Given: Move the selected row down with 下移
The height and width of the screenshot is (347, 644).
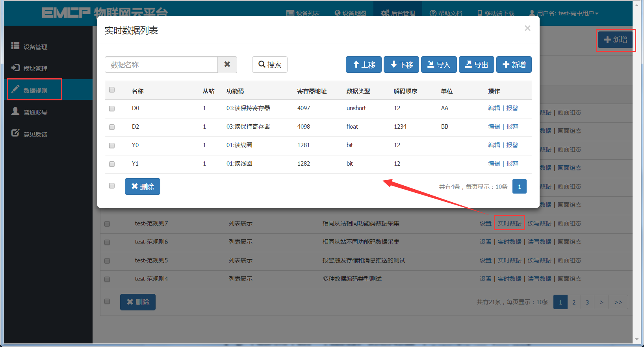Looking at the screenshot, I should [401, 65].
